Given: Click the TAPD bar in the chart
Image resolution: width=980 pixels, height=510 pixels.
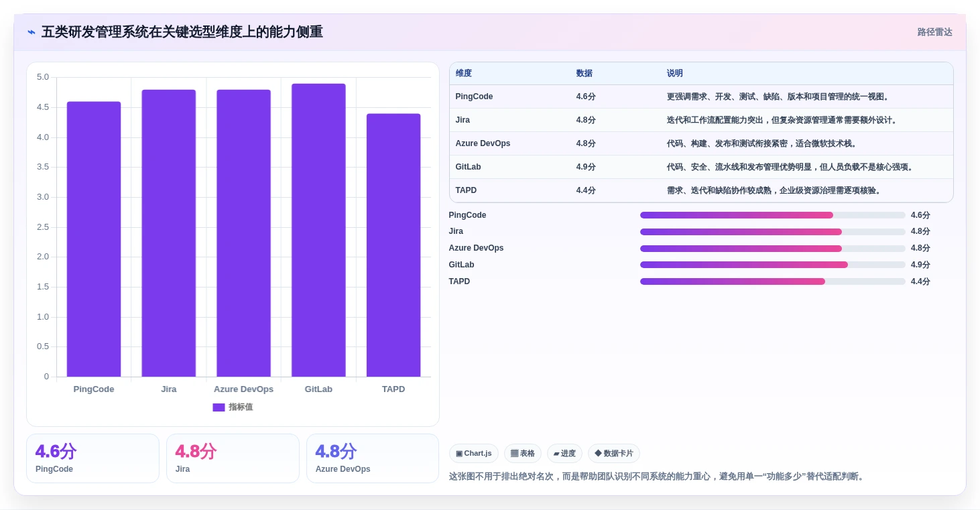Looking at the screenshot, I should pos(393,245).
